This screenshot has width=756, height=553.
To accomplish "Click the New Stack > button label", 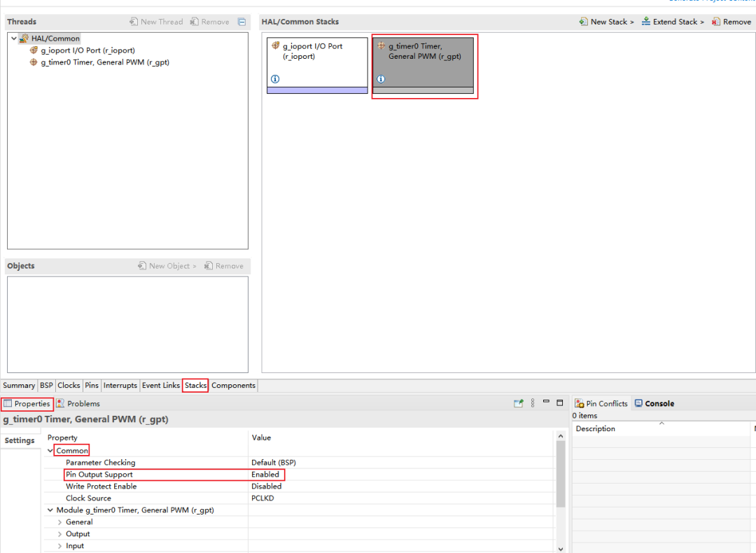I will tap(612, 22).
